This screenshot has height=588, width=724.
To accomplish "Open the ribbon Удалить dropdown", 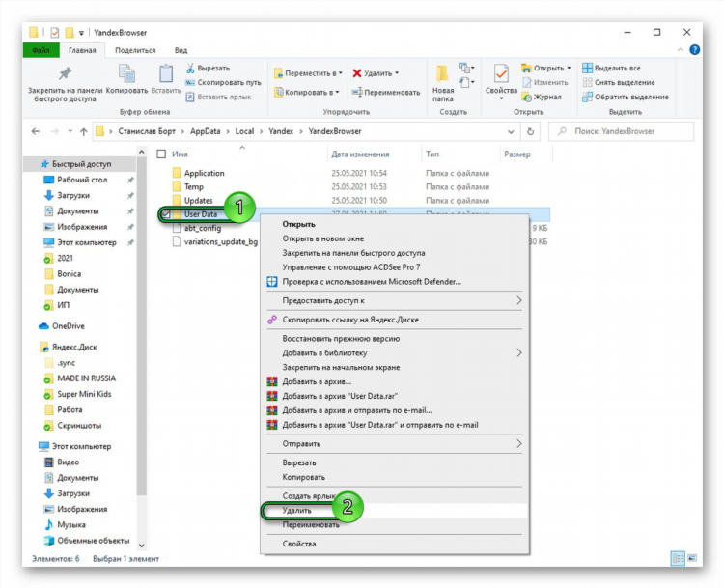I will 397,73.
